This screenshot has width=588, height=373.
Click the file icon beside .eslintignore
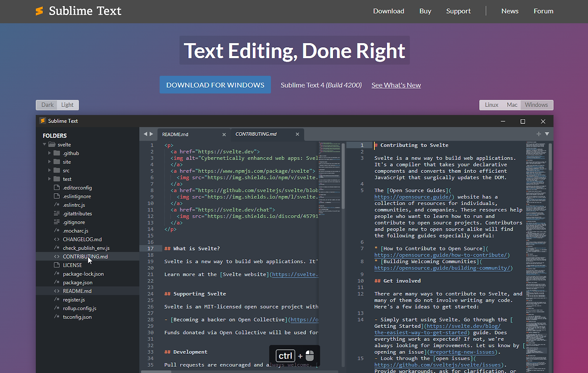tap(57, 196)
